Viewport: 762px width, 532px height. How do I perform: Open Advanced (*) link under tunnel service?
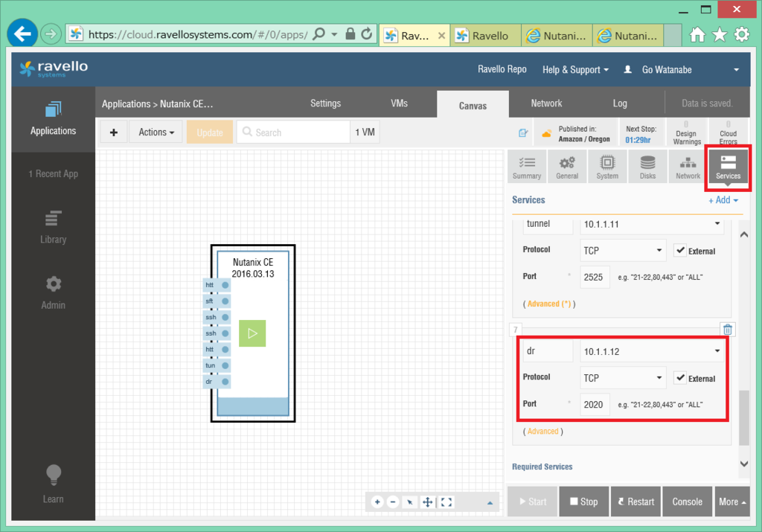[x=549, y=304]
